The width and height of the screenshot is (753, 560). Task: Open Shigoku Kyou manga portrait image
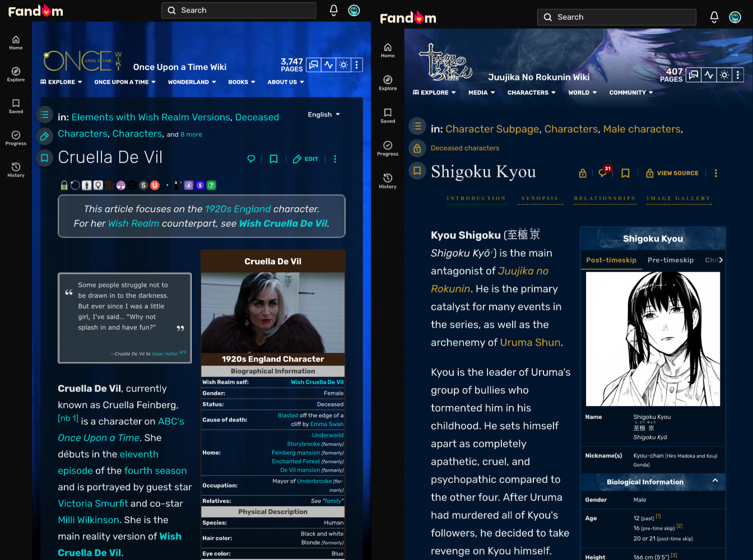(653, 339)
